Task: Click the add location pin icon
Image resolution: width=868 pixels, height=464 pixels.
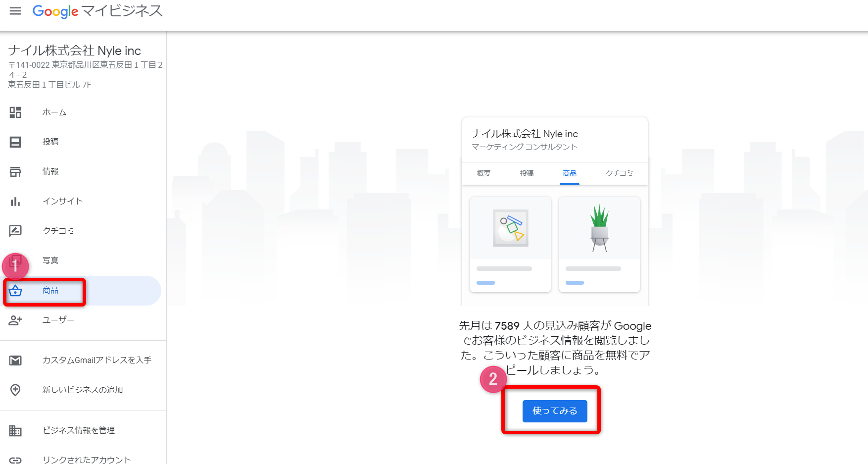Action: click(x=15, y=390)
